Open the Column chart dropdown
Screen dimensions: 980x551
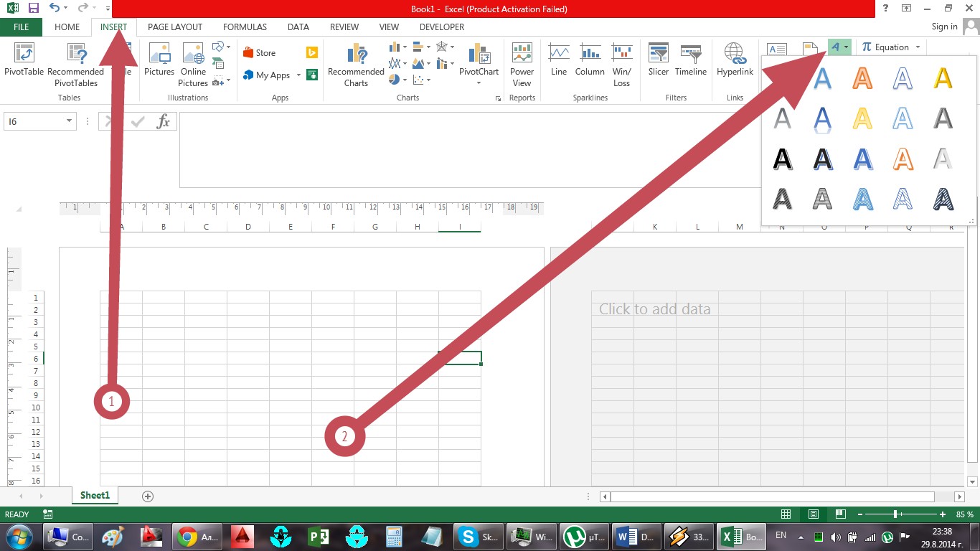pyautogui.click(x=397, y=47)
